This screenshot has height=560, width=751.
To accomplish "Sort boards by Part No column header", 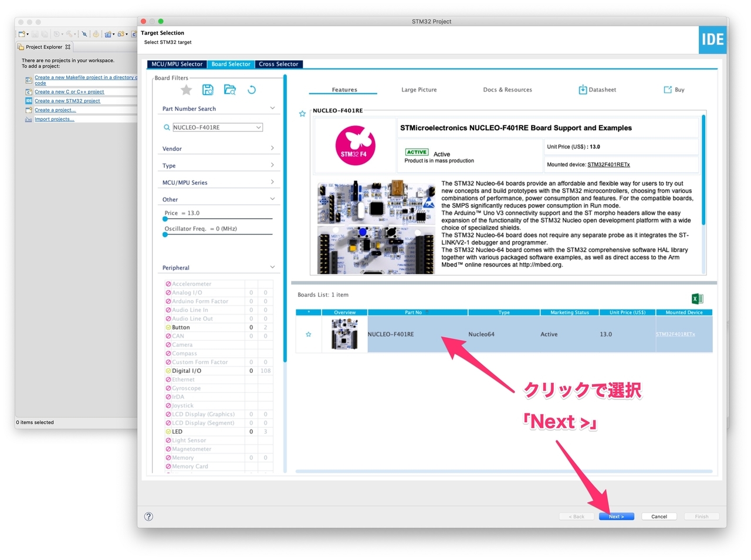I will tap(417, 313).
